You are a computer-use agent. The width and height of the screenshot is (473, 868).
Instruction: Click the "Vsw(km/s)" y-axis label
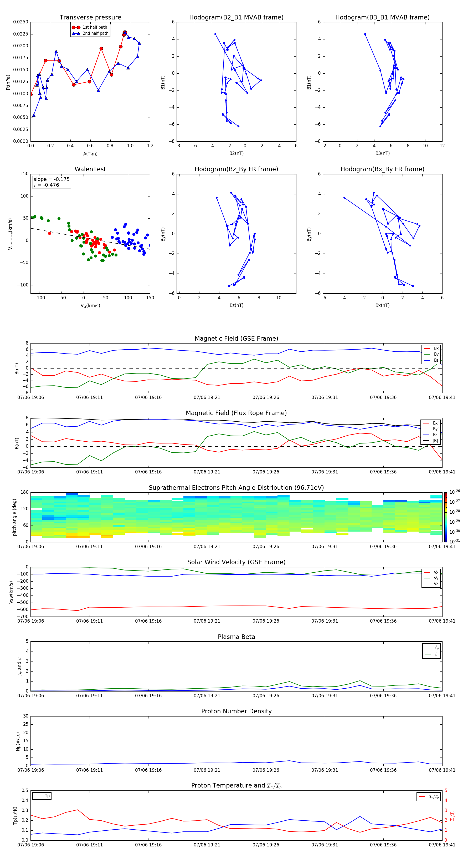tap(11, 592)
